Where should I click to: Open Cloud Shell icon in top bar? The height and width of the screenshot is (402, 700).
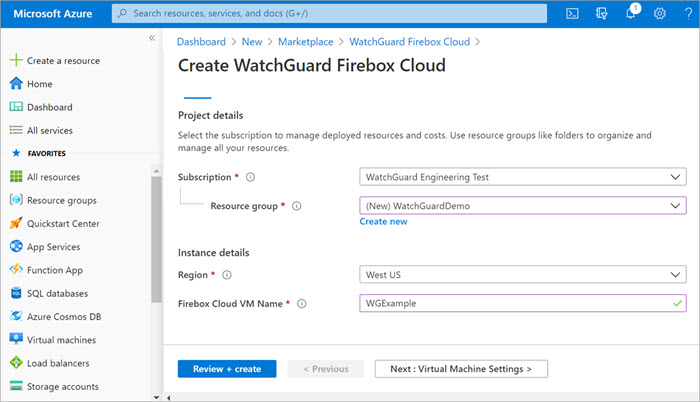[x=572, y=13]
